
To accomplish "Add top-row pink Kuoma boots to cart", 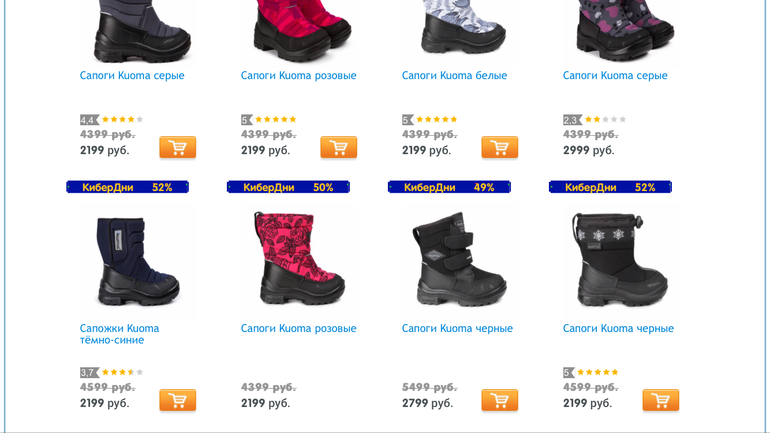I will [x=338, y=147].
